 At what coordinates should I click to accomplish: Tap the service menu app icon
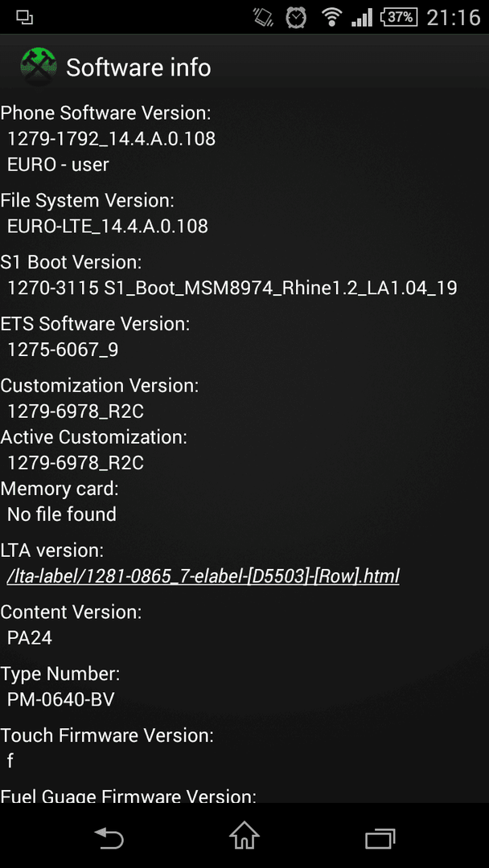coord(39,67)
